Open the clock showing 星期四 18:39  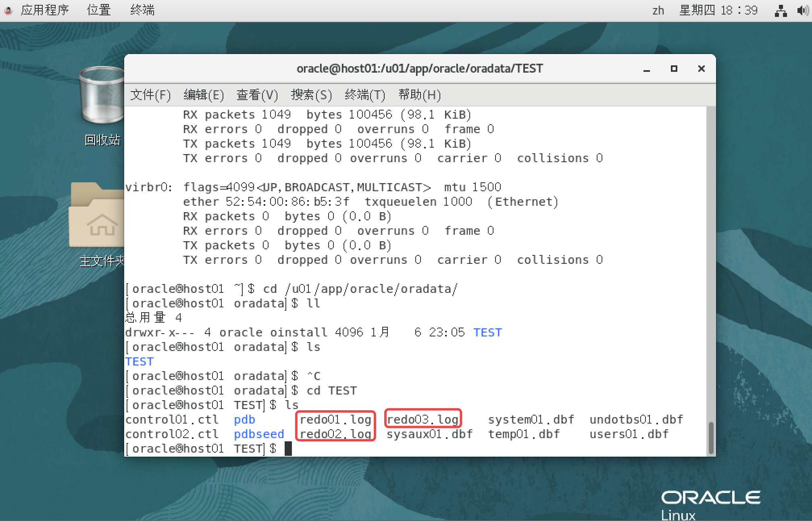point(718,10)
